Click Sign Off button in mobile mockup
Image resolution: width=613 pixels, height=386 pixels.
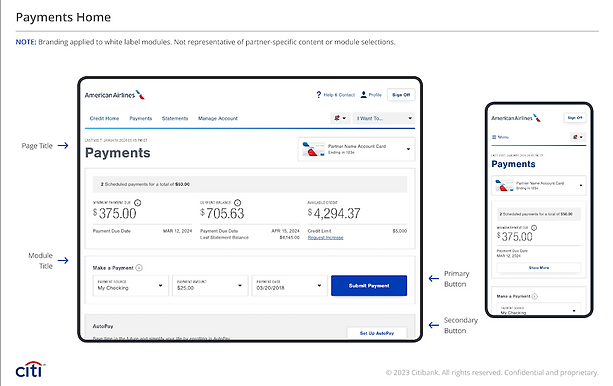(575, 117)
